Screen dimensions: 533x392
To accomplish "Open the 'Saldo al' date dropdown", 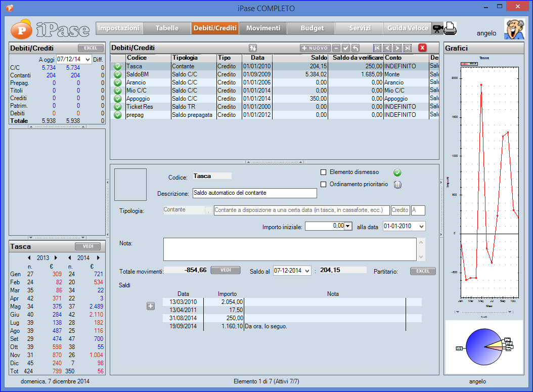I will click(x=306, y=271).
